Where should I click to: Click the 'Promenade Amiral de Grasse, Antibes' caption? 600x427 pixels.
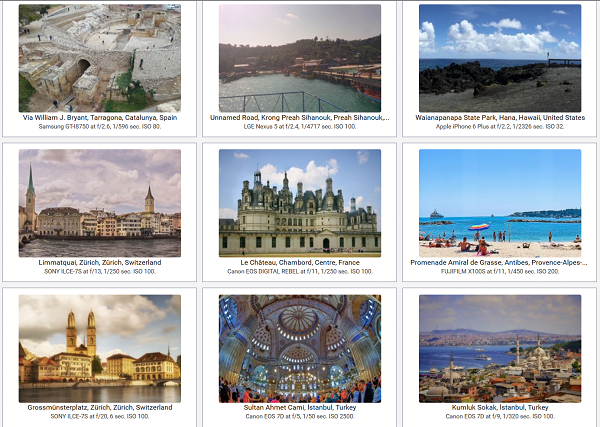[500, 262]
